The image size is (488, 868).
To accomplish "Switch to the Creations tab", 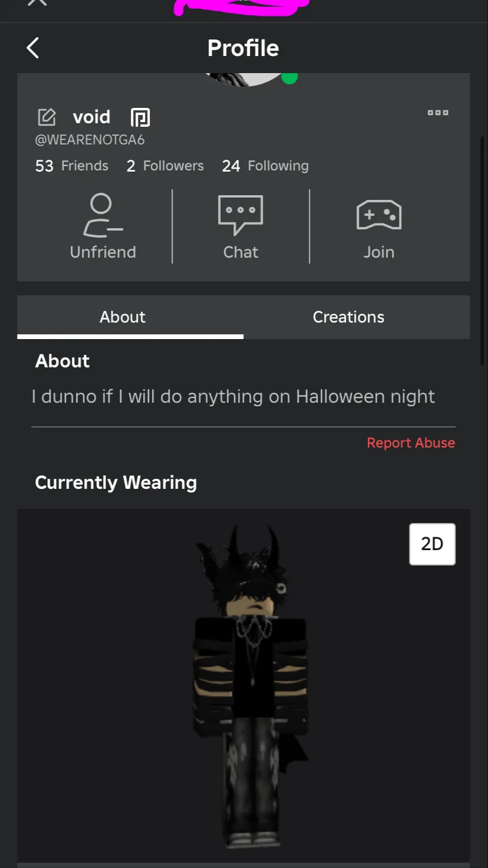I will 348,317.
